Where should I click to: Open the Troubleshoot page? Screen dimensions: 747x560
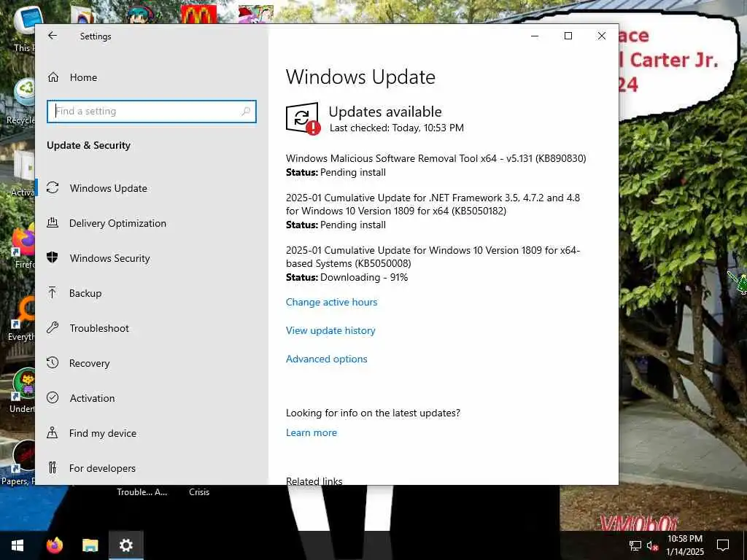[152, 328]
